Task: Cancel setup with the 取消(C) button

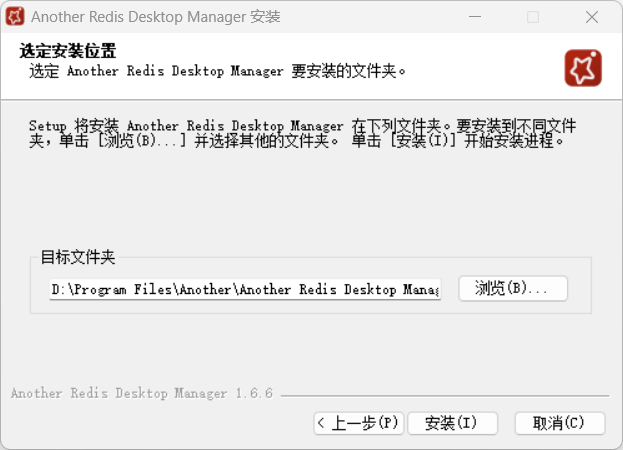Action: [x=560, y=423]
